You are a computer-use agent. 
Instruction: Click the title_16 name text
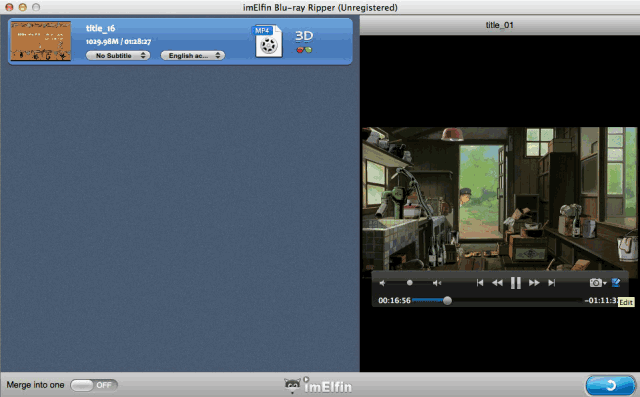tap(100, 28)
